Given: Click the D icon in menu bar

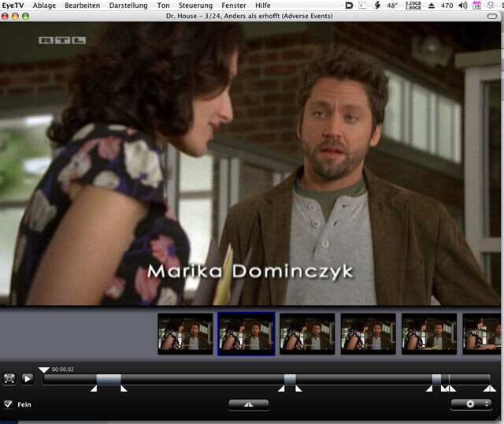Looking at the screenshot, I should (349, 6).
